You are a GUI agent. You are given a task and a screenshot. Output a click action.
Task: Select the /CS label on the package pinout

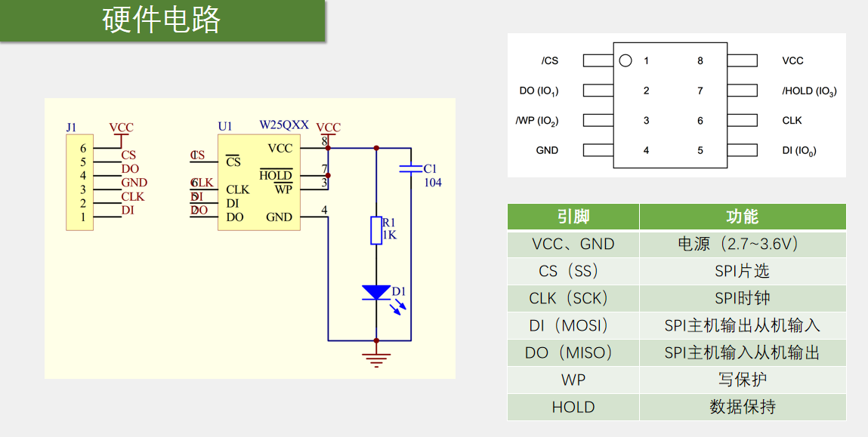click(x=550, y=61)
